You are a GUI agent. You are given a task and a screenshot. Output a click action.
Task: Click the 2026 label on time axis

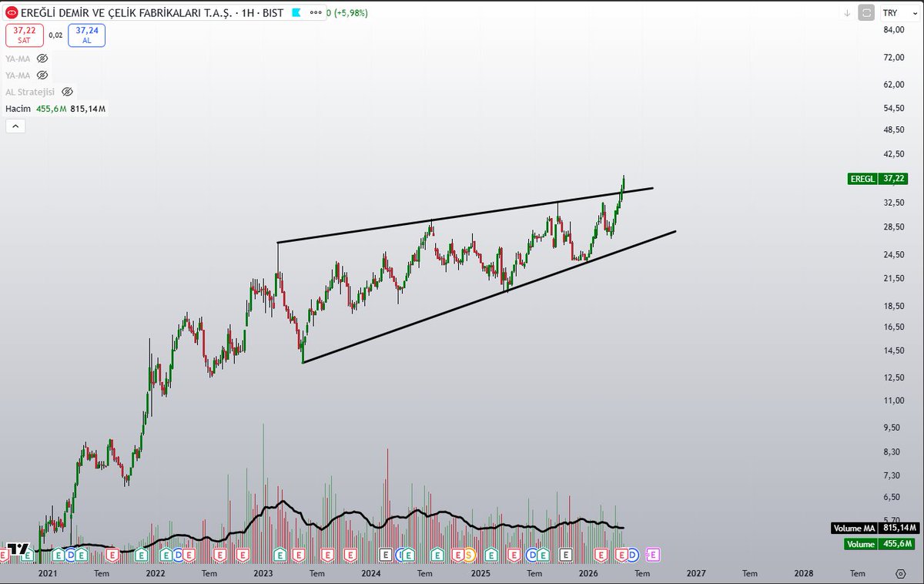pos(588,574)
